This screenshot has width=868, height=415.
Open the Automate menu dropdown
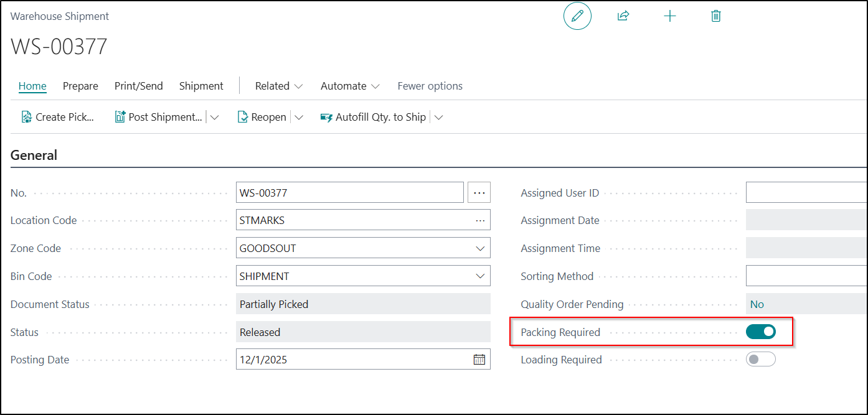(350, 86)
